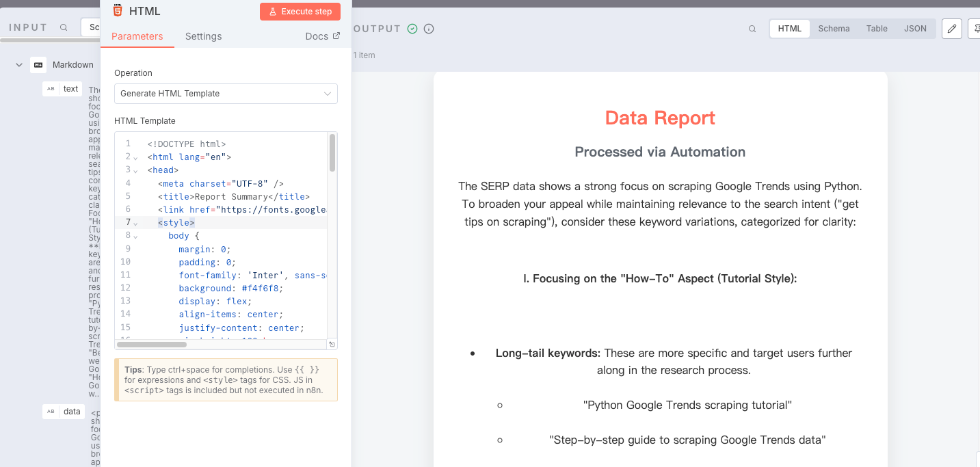
Task: Select the HTML output view tab
Action: (790, 29)
